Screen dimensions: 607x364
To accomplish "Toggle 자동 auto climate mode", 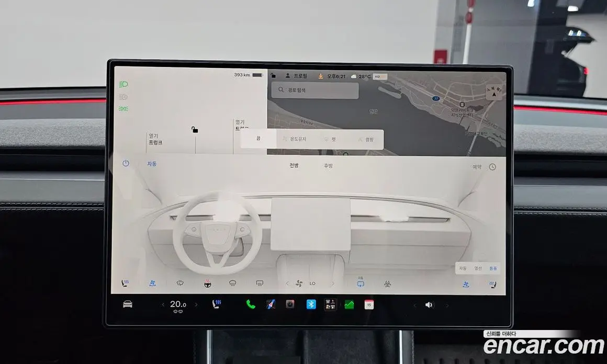I will click(x=152, y=164).
